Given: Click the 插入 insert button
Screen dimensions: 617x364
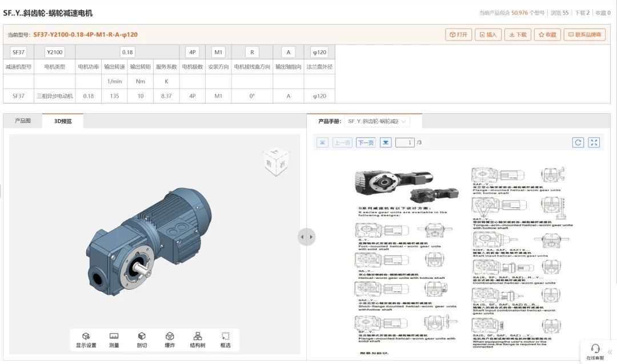Looking at the screenshot, I should click(x=488, y=35).
